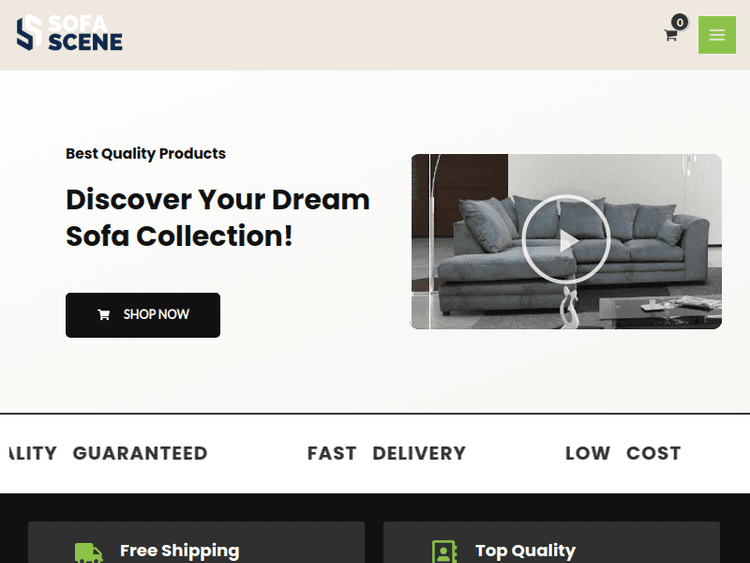This screenshot has height=563, width=750.
Task: Select the Top Quality heading
Action: tap(525, 551)
